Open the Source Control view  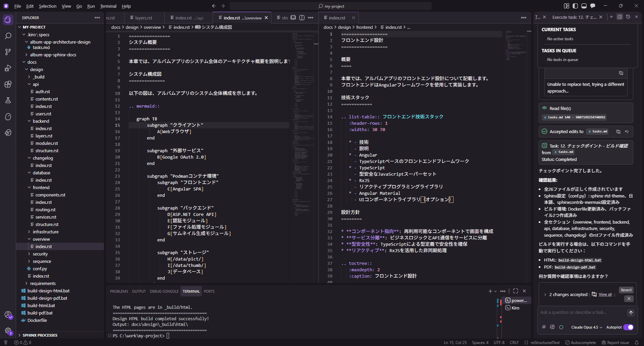click(x=8, y=52)
